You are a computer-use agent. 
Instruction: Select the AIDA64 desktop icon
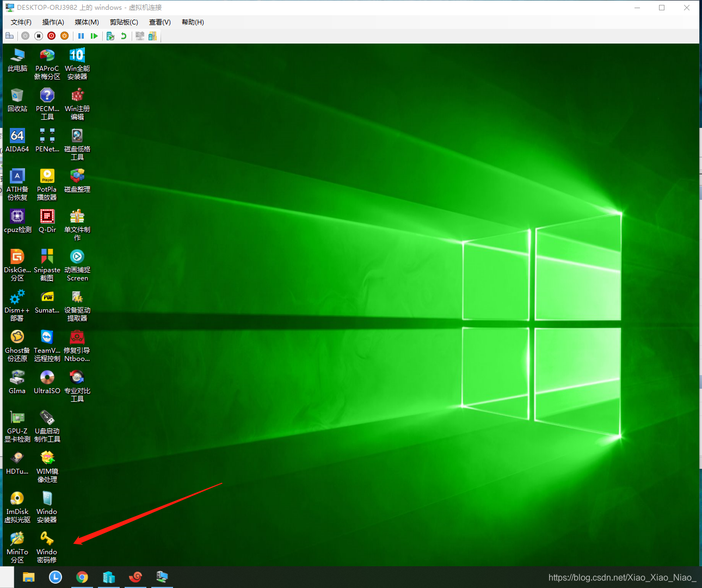(17, 136)
